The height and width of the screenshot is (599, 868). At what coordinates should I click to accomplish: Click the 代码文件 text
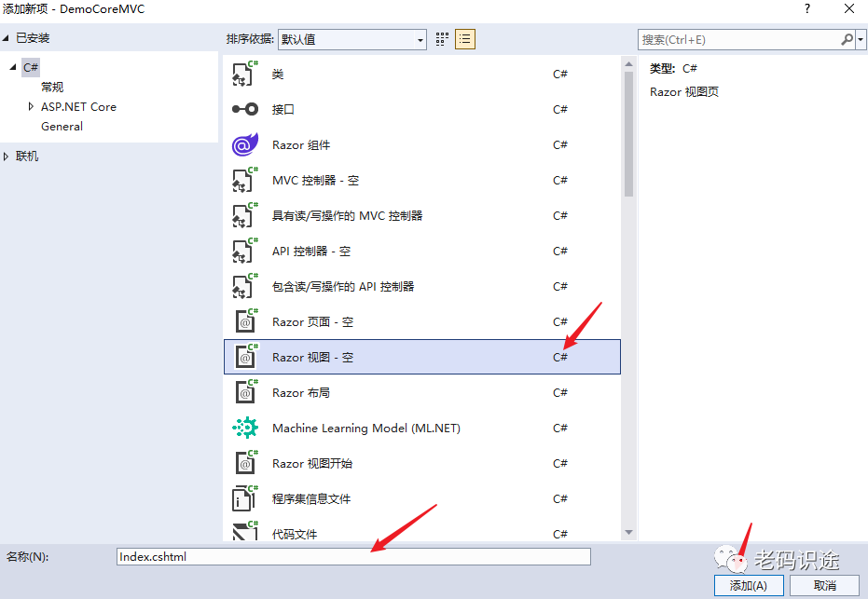pyautogui.click(x=295, y=535)
